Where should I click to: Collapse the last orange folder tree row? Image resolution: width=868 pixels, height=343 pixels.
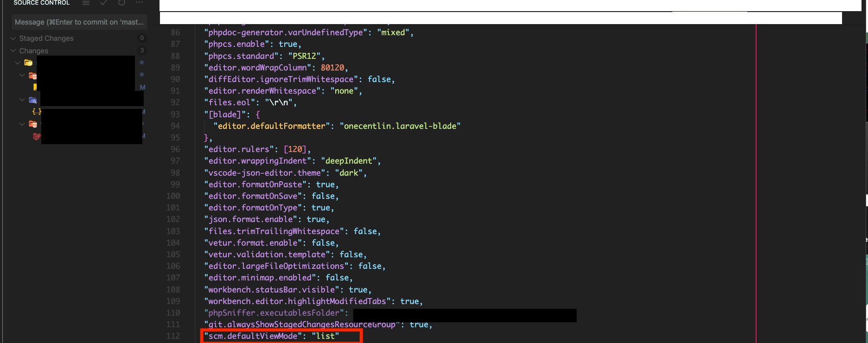point(22,124)
